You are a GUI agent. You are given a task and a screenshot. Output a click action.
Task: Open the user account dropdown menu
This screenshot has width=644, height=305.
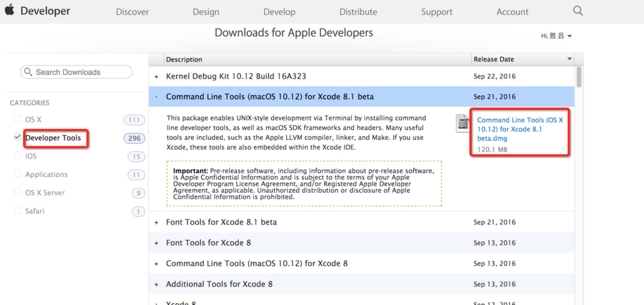click(x=556, y=36)
